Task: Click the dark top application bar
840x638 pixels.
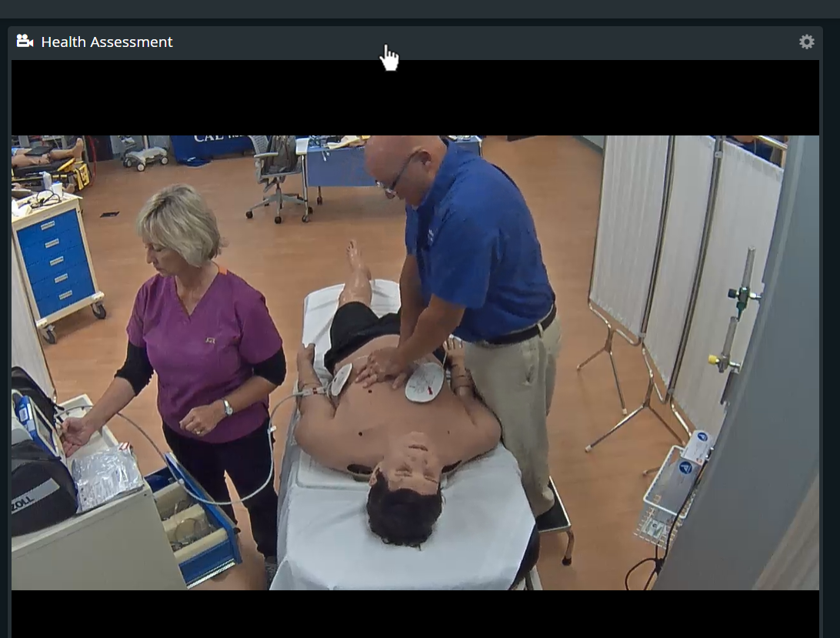Action: [420, 9]
